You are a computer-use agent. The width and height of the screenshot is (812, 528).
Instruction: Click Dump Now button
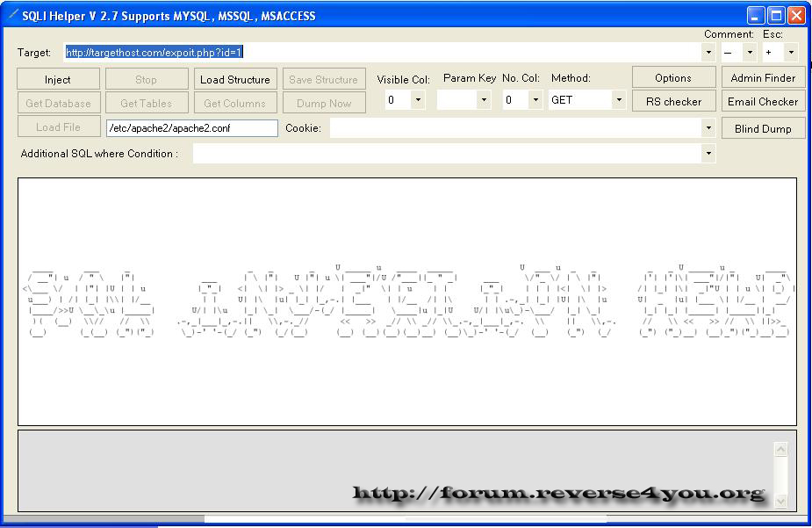tap(324, 103)
